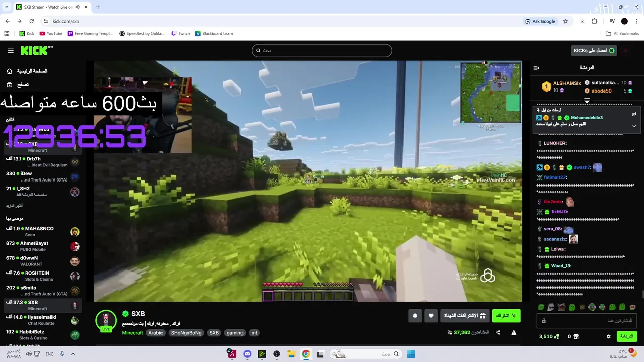Screen dimensions: 644x362
Task: Click the taskbar microphone icon
Action: click(62, 354)
